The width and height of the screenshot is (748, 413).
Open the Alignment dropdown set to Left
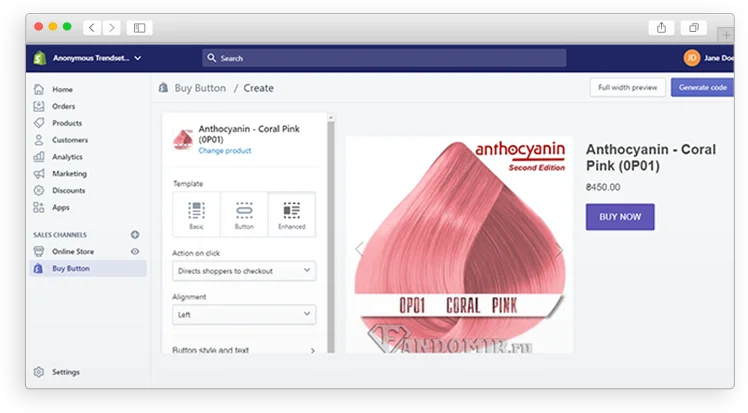(x=244, y=315)
